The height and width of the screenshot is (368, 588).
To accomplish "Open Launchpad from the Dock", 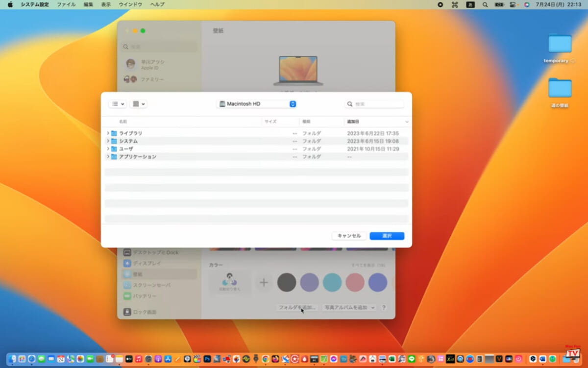I will click(x=22, y=359).
